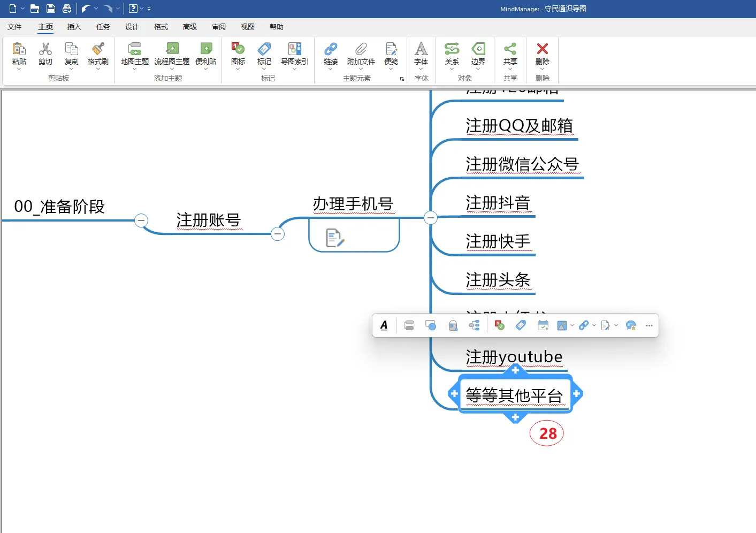
Task: Open the folder icon in quick access toolbar
Action: (35, 9)
